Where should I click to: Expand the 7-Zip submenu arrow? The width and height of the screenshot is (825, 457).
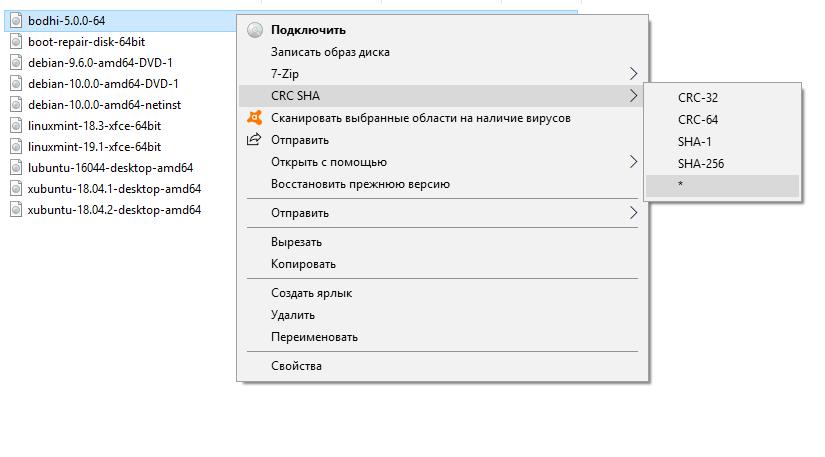(x=633, y=74)
